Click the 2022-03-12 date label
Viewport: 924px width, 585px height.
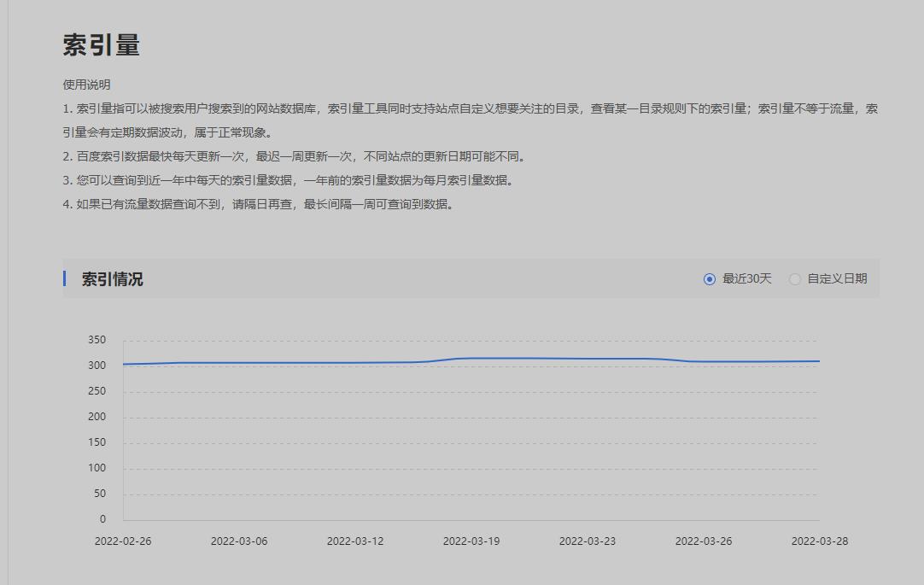pos(355,541)
